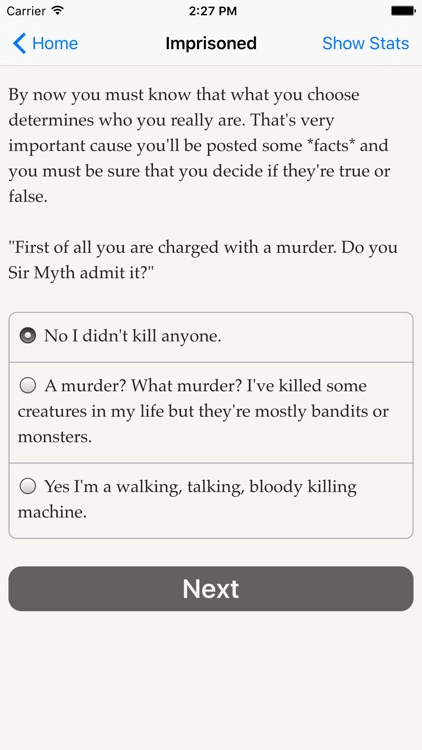This screenshot has width=422, height=750.
Task: Tap the back chevron icon
Action: tap(19, 44)
